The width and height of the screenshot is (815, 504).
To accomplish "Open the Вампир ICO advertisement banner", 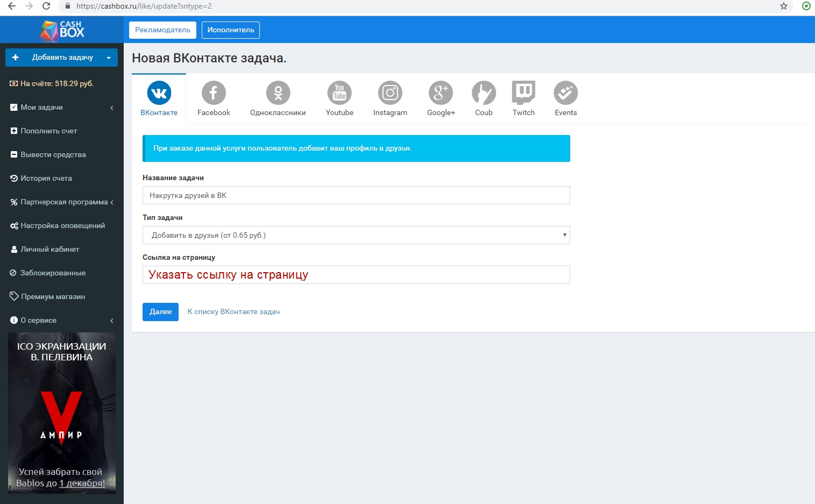I will pyautogui.click(x=62, y=413).
